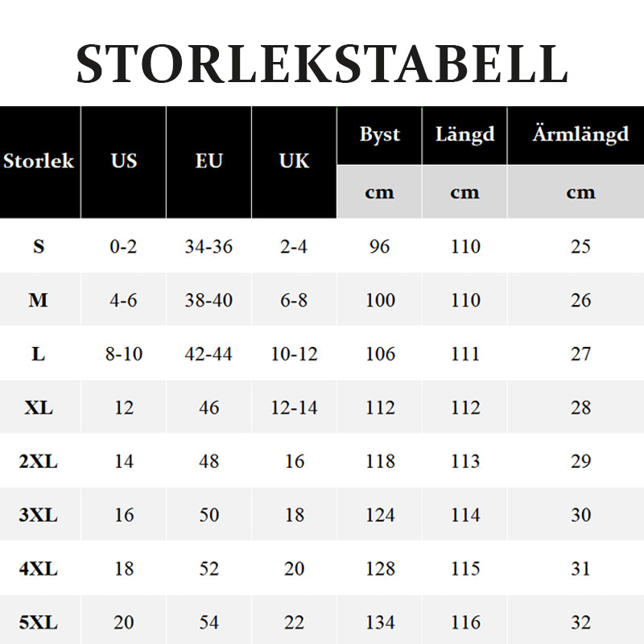The image size is (644, 644).
Task: Select the Storlek column header
Action: 39,160
